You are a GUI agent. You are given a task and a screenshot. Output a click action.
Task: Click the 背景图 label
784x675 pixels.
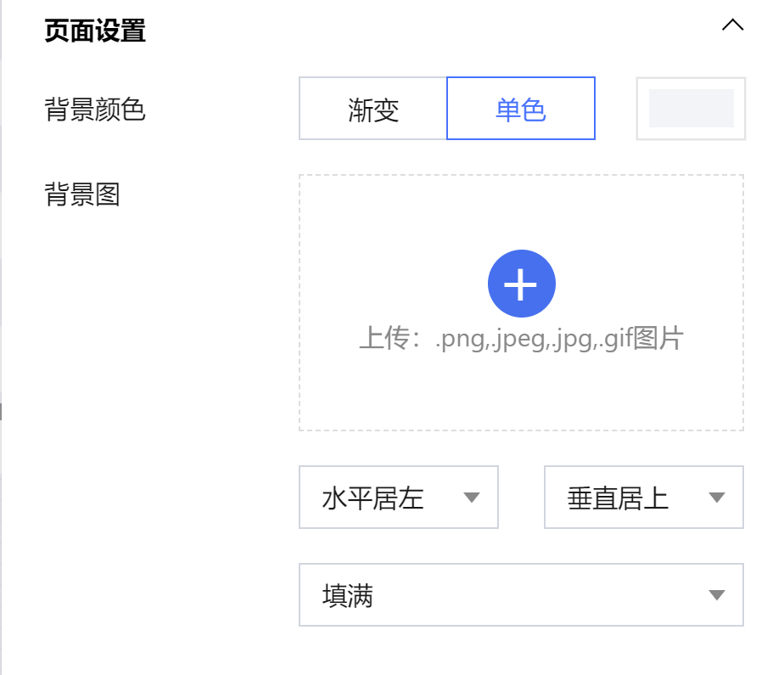tap(82, 194)
